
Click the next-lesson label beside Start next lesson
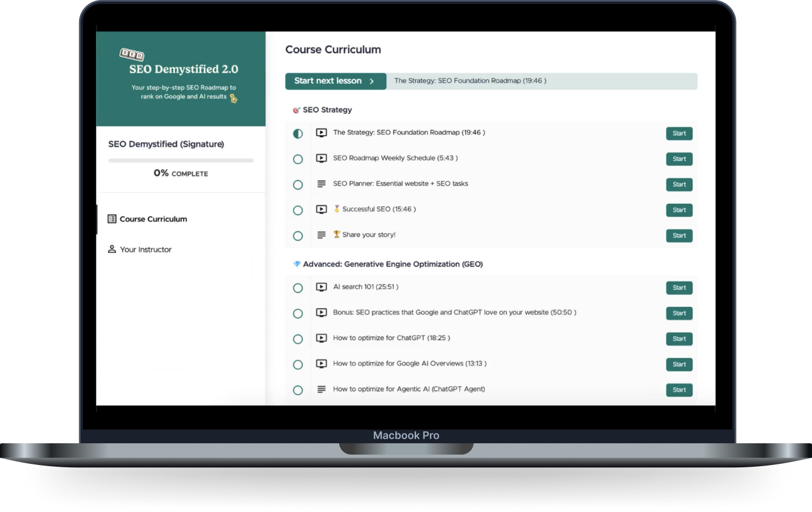pos(470,81)
